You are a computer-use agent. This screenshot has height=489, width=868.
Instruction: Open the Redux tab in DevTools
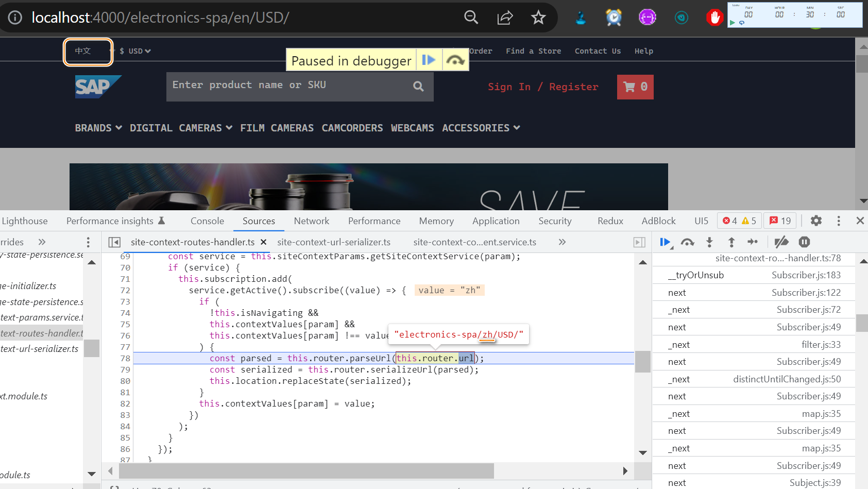click(610, 221)
